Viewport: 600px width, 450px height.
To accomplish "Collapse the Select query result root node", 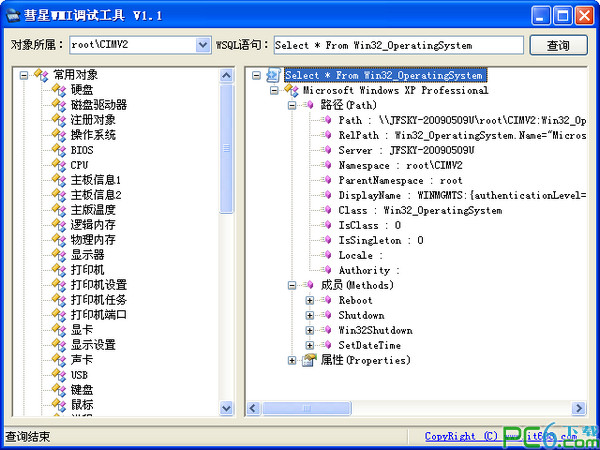I will (x=256, y=75).
